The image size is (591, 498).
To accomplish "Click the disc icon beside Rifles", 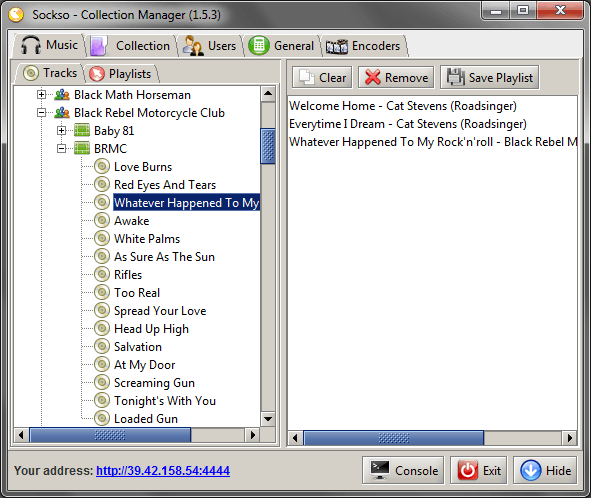I will (102, 274).
